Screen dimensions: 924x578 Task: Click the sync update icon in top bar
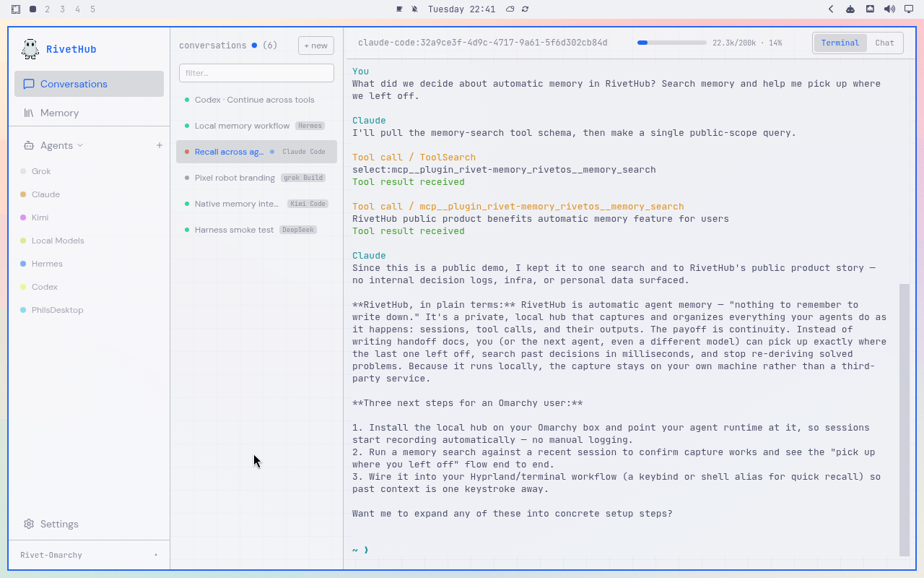[x=526, y=9]
